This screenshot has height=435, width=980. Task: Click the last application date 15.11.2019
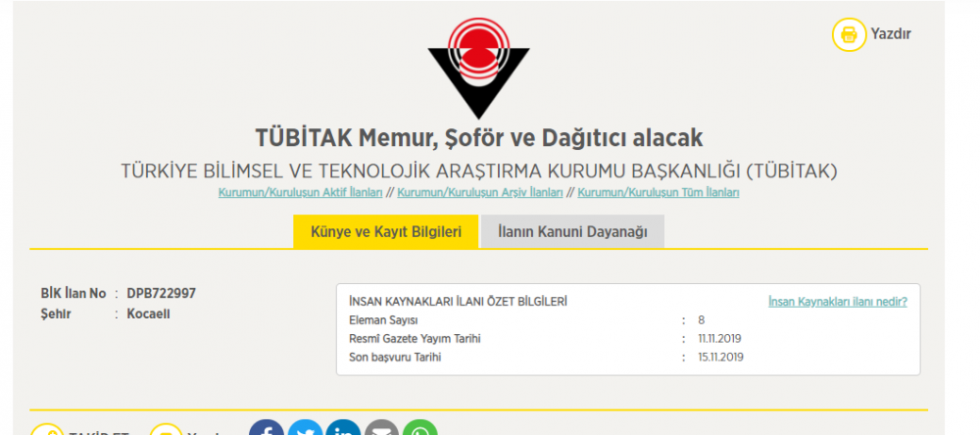(720, 358)
